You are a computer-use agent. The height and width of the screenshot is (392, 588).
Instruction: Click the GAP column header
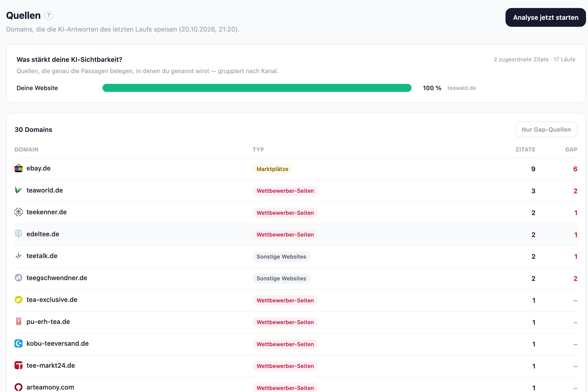[x=571, y=149]
